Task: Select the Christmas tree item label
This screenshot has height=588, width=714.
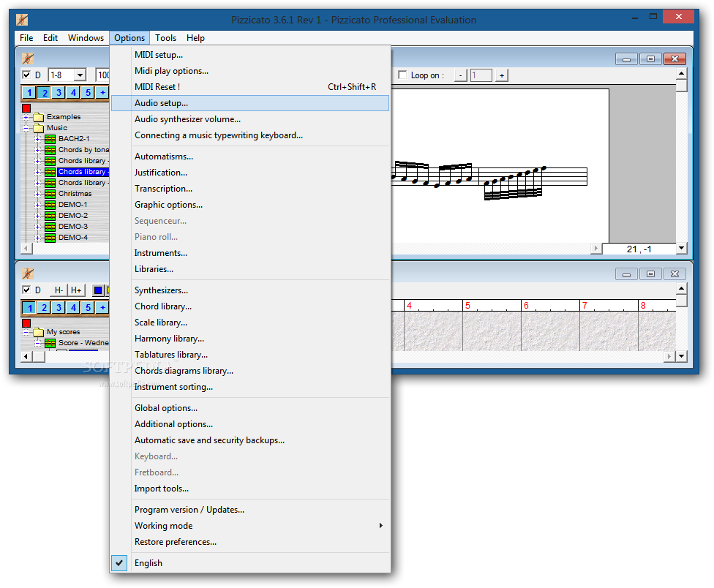Action: [x=75, y=193]
